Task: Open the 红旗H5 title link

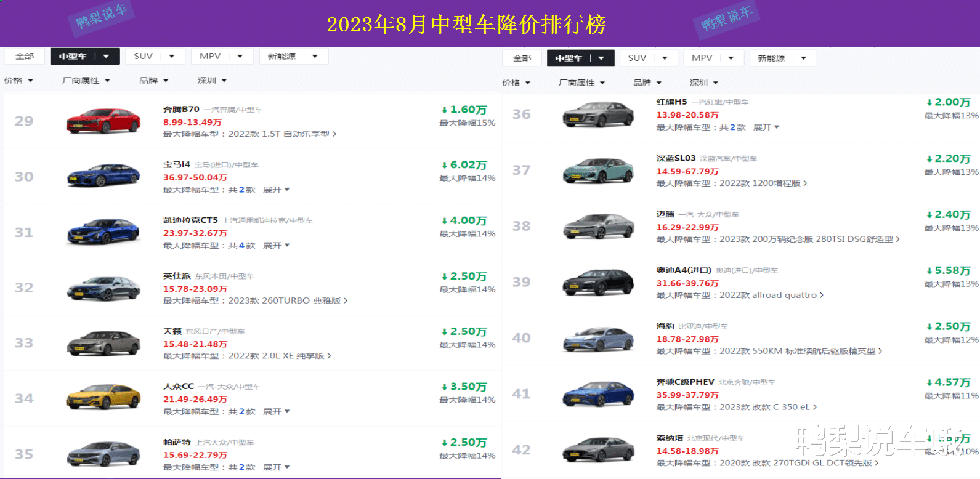Action: [671, 102]
